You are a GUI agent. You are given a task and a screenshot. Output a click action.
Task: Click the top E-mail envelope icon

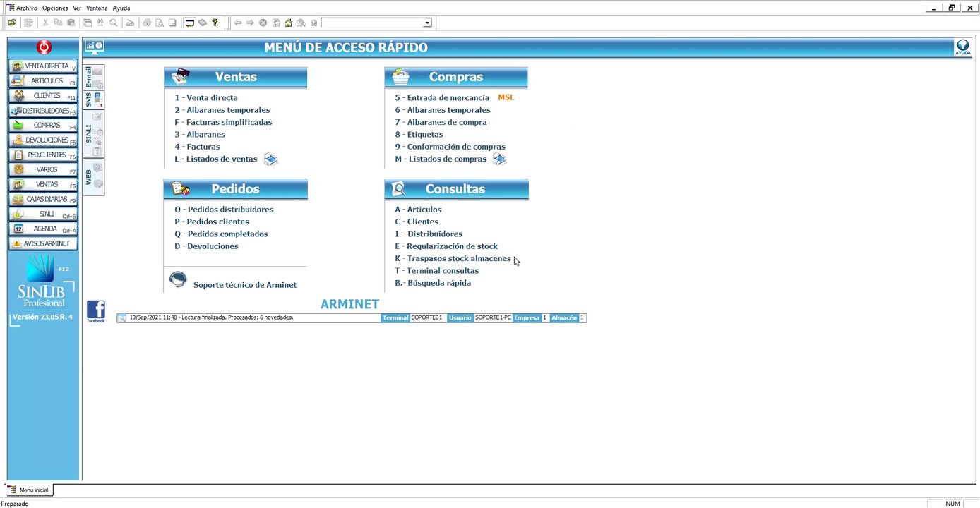coord(97,71)
